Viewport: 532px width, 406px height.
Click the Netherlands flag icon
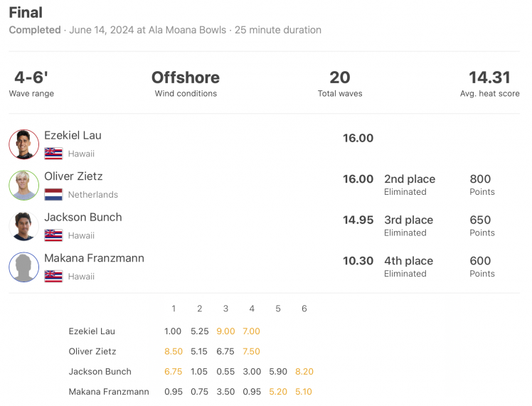point(53,194)
